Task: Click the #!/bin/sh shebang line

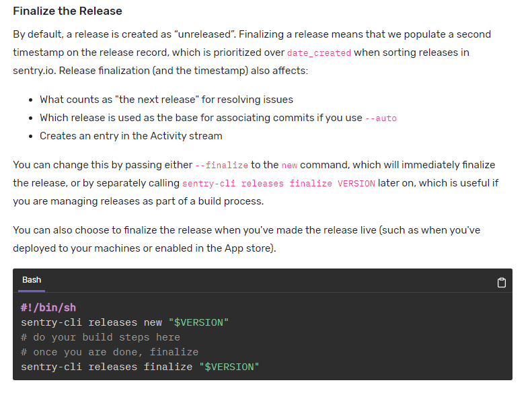Action: 48,308
